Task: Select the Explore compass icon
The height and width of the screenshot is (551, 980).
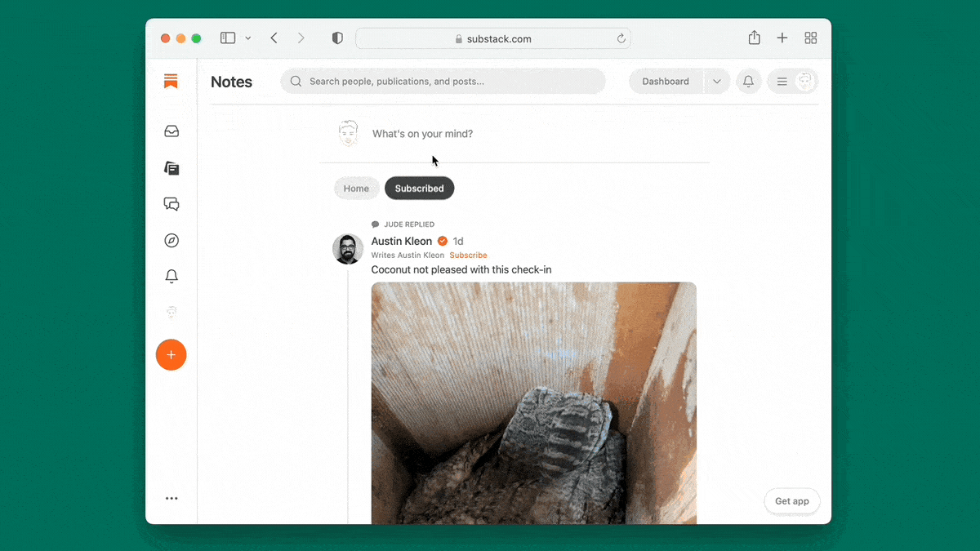Action: pyautogui.click(x=171, y=240)
